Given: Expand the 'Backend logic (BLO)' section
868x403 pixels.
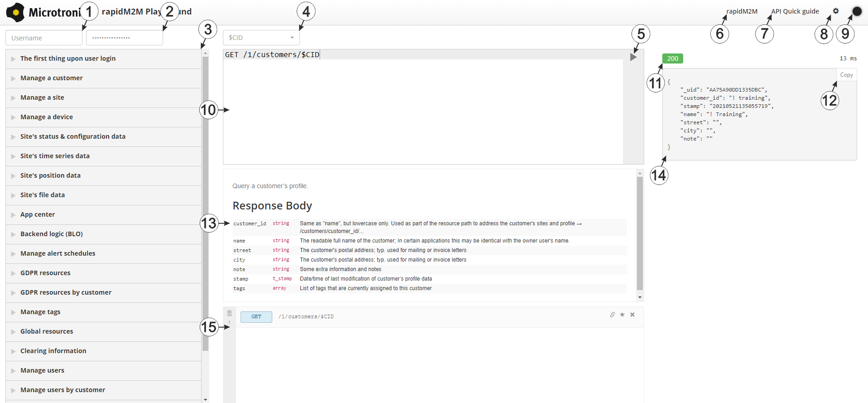Looking at the screenshot, I should [52, 234].
